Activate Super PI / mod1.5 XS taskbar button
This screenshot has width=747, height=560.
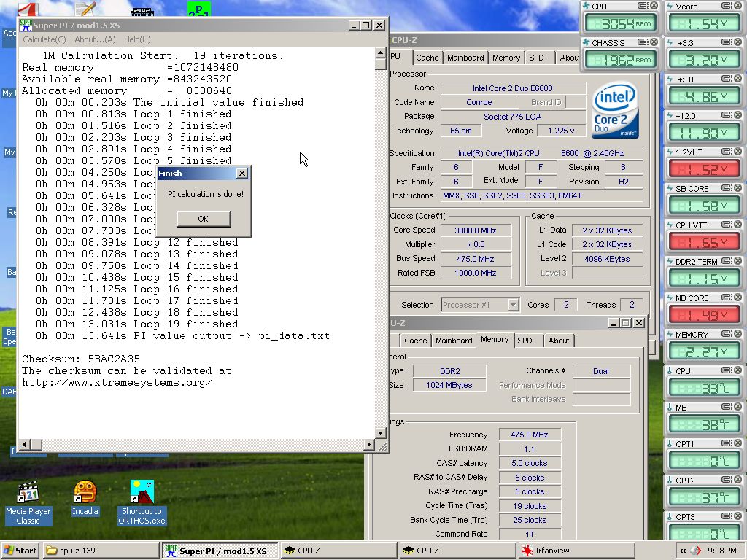[x=220, y=551]
